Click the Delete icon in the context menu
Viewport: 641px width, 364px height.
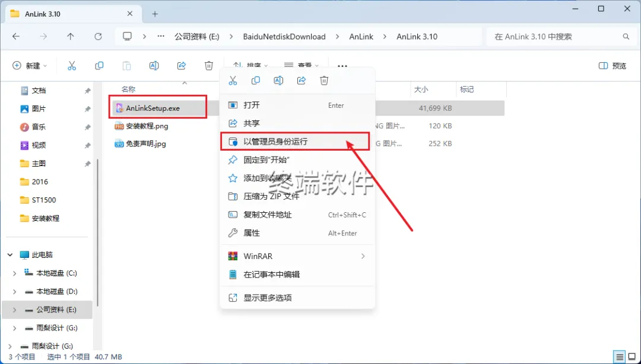[324, 81]
